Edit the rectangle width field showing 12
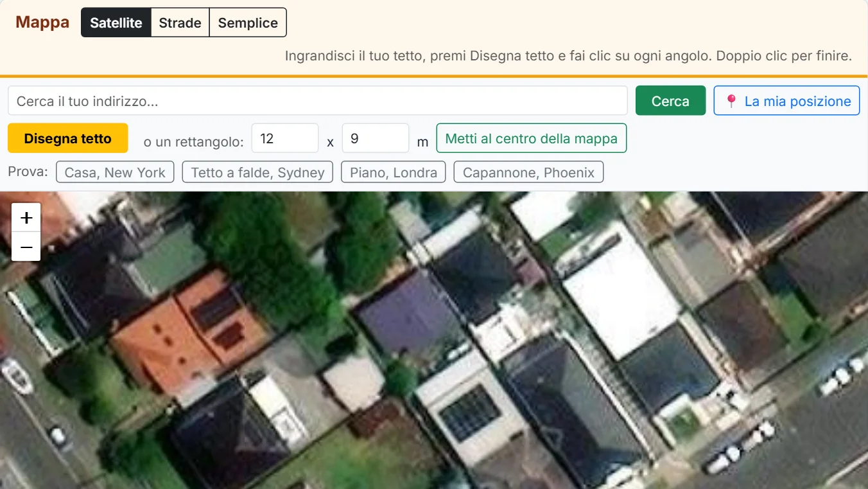Screen dimensions: 868x489 285,138
